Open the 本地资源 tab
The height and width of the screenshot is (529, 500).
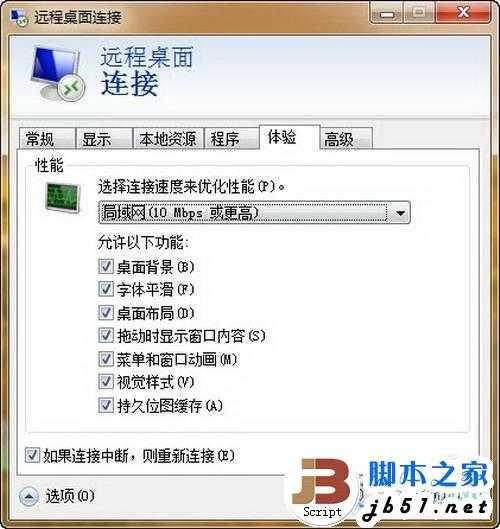pos(168,139)
